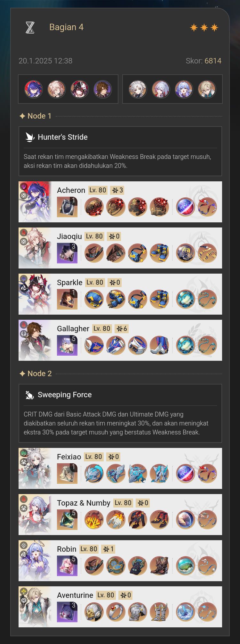Click Feixiao's light cone icon

pos(67,474)
